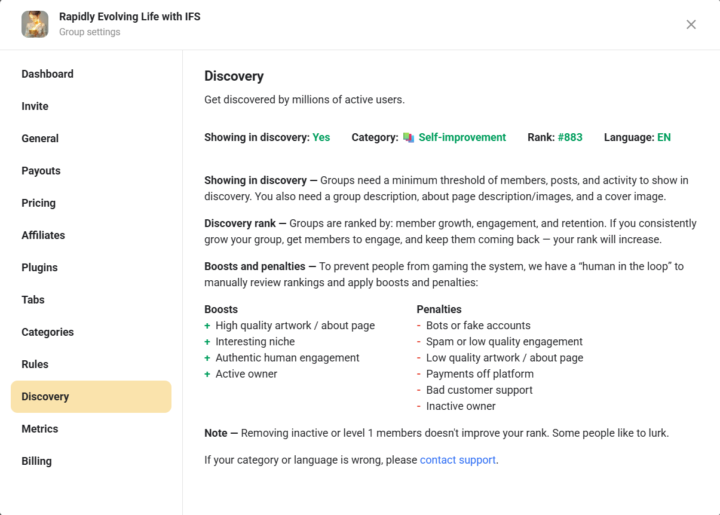
Task: Switch to the Pricing tab
Action: coord(39,203)
